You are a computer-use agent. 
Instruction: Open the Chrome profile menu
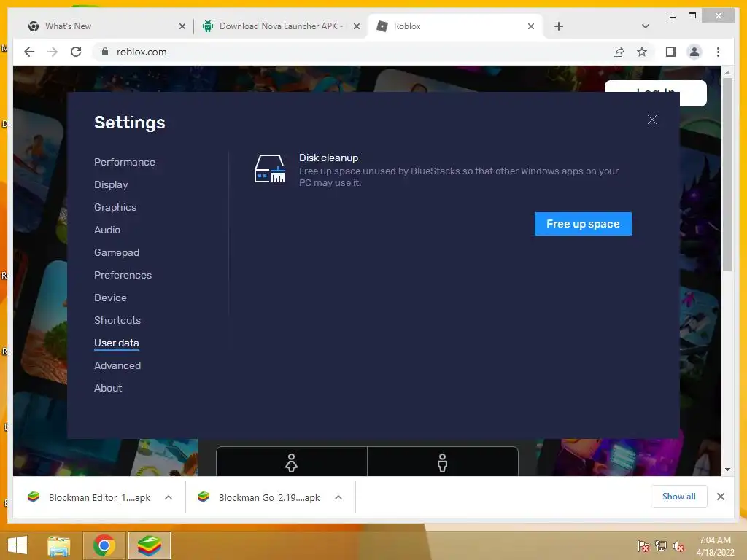(x=694, y=52)
